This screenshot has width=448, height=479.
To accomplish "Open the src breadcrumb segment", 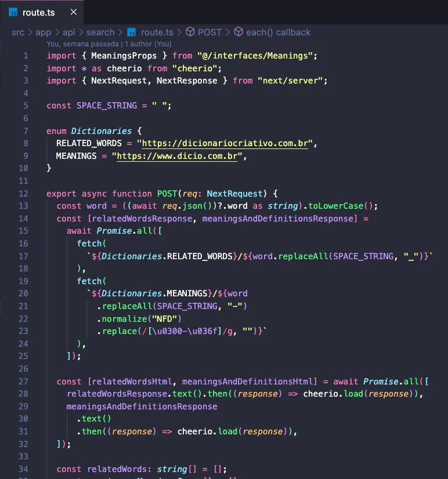I will pos(18,32).
